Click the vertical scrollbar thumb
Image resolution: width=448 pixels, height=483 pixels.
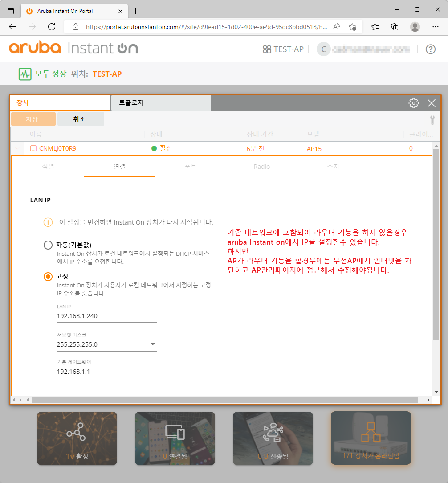[436, 245]
